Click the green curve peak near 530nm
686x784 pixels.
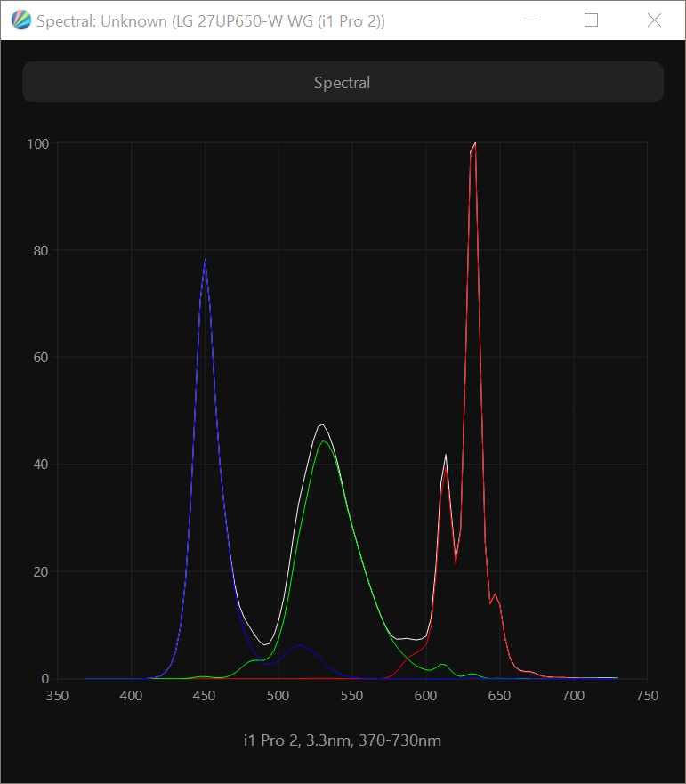[324, 441]
